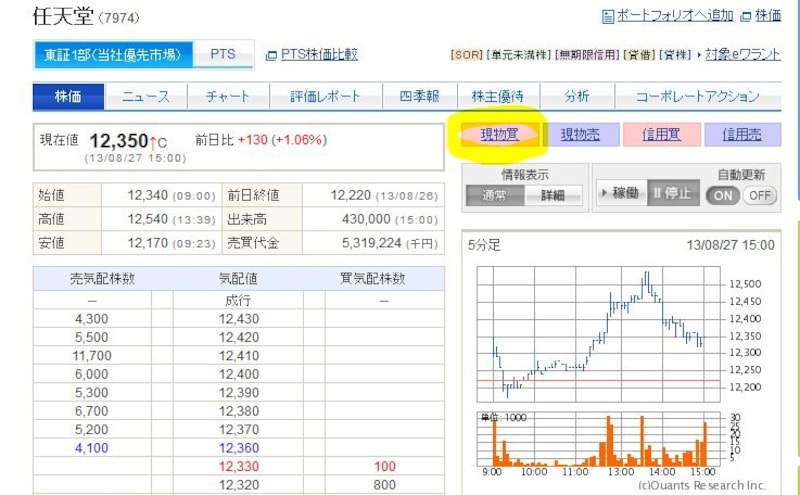Open the 対象eワラント link
The height and width of the screenshot is (495, 800).
pyautogui.click(x=743, y=54)
